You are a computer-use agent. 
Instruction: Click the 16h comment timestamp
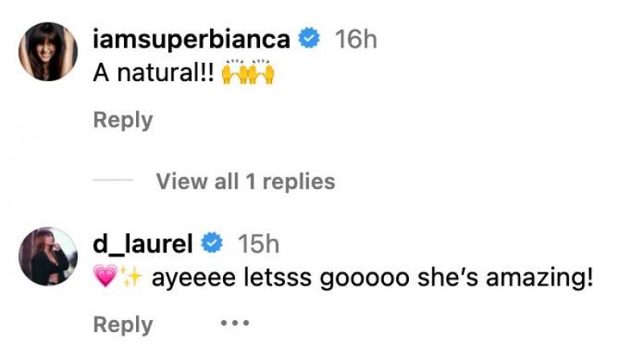(356, 39)
